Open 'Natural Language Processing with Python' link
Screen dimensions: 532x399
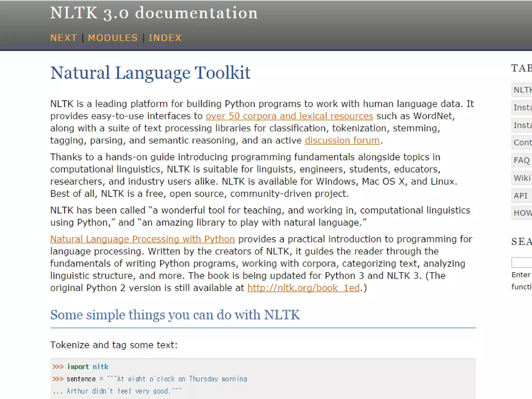(143, 239)
